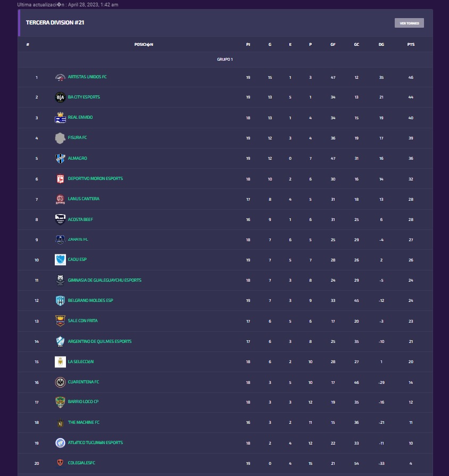The height and width of the screenshot is (476, 449).
Task: Open the Zarate FC team link
Action: [78, 239]
